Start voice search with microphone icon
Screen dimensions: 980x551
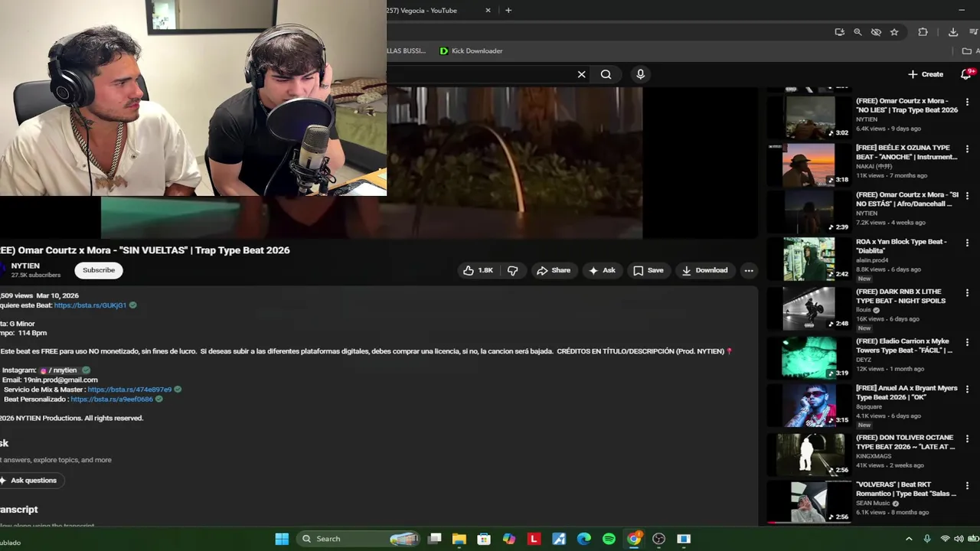click(641, 74)
